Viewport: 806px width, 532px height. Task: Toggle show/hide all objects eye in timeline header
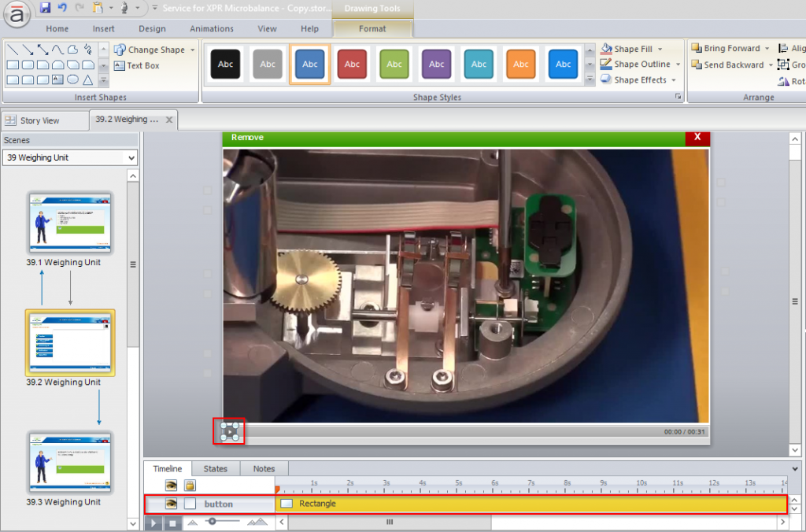click(x=171, y=486)
